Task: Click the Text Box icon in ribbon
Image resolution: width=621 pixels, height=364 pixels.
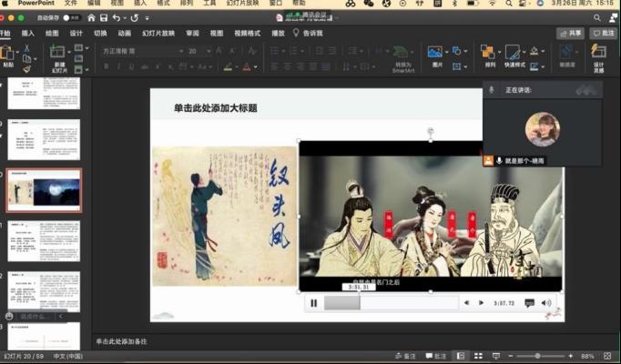Action: click(456, 66)
